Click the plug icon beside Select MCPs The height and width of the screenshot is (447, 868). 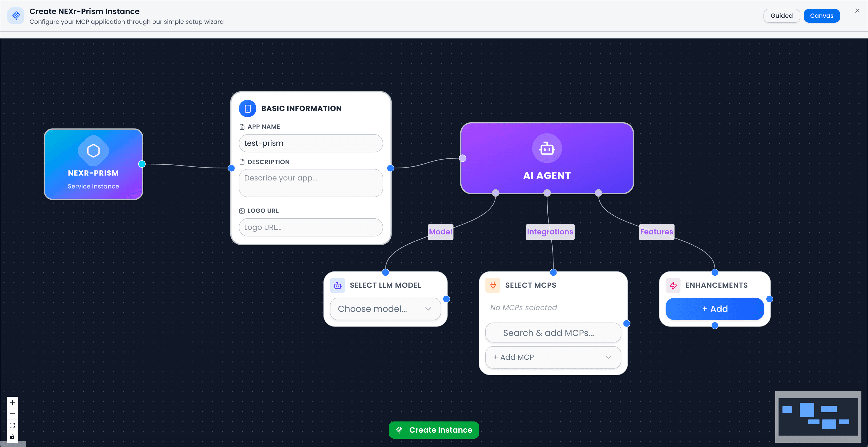tap(493, 285)
